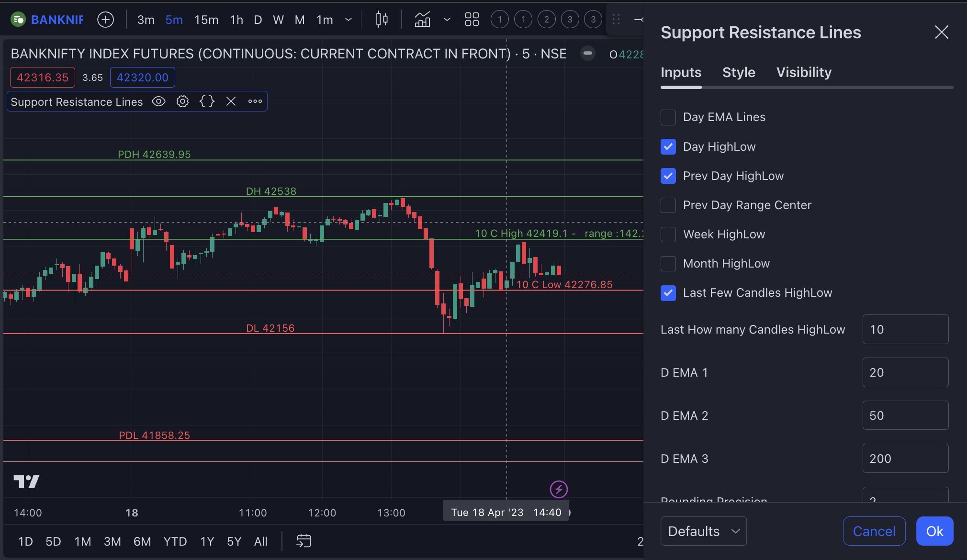Switch to the Inputs tab

[681, 72]
